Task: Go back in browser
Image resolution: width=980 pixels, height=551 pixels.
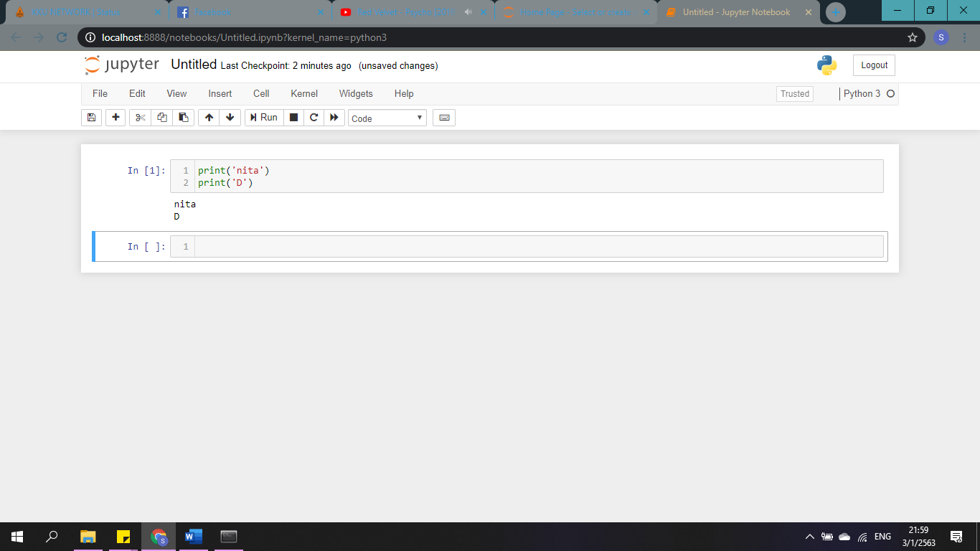Action: click(17, 37)
